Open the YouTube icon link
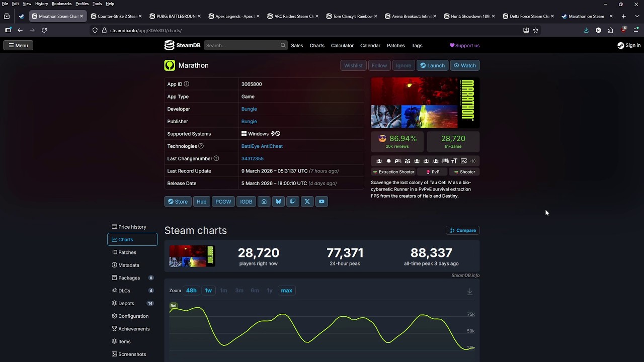The image size is (644, 362). click(321, 202)
